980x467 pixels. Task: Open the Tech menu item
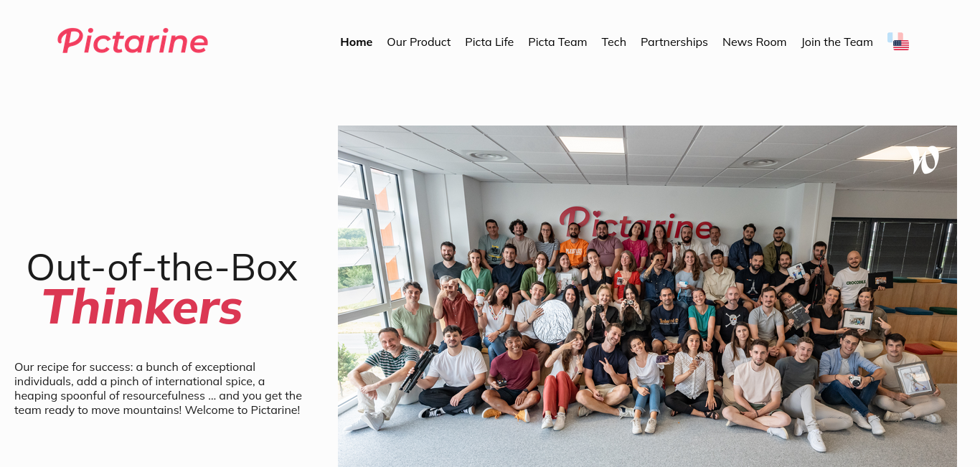coord(613,42)
